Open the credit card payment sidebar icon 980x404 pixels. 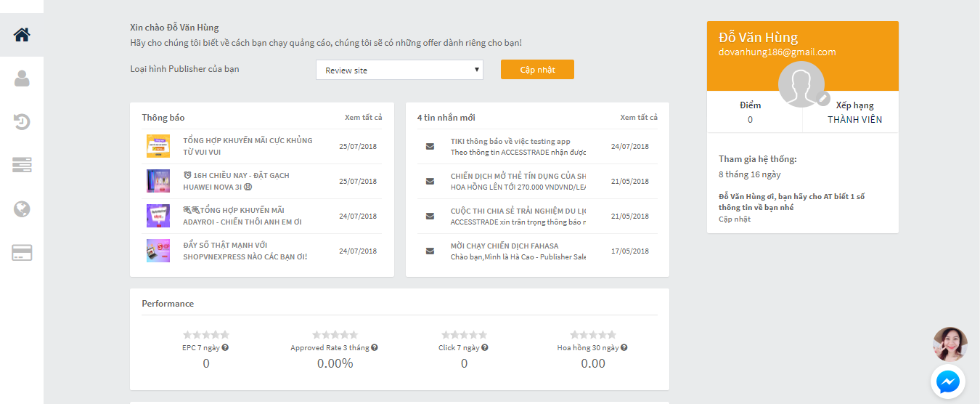(22, 253)
